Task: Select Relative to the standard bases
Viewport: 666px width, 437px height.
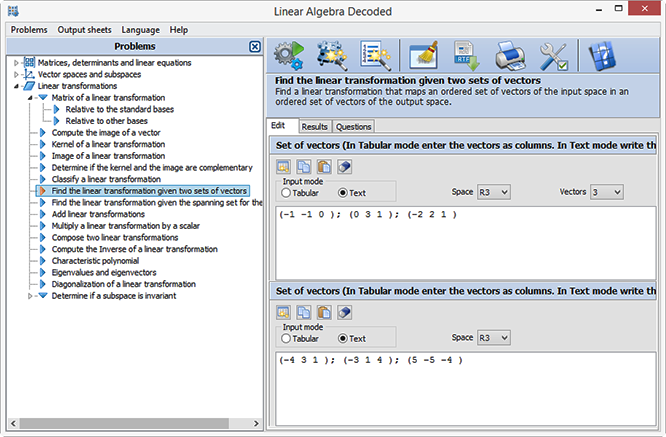Action: [x=119, y=109]
